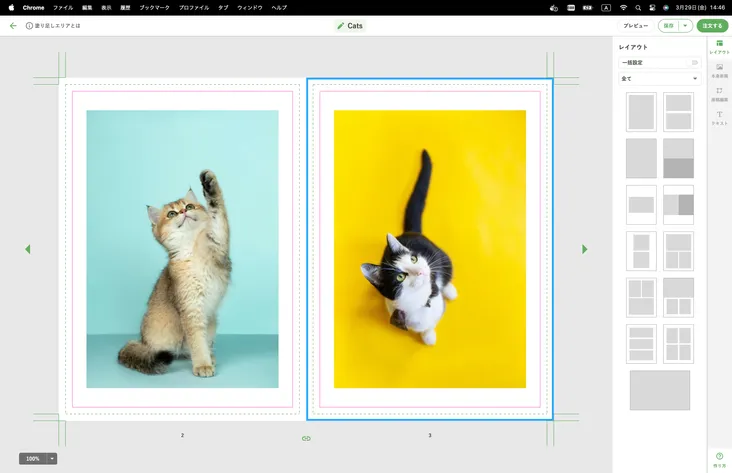
Task: Open the レイアウト sidebar tab icon
Action: coord(719,44)
